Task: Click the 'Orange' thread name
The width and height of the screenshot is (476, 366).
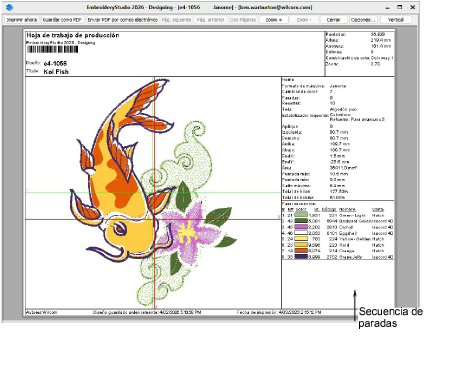Action: pos(347,251)
